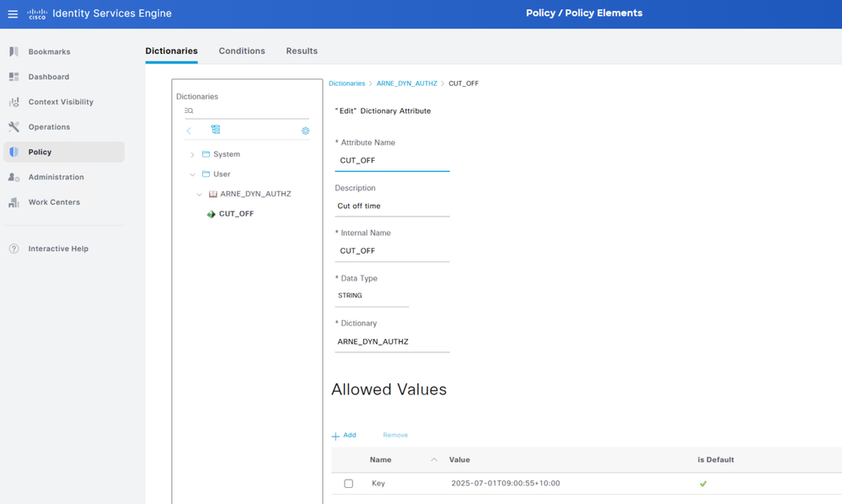The image size is (842, 504).
Task: Click the green is Default checkmark
Action: pos(703,484)
